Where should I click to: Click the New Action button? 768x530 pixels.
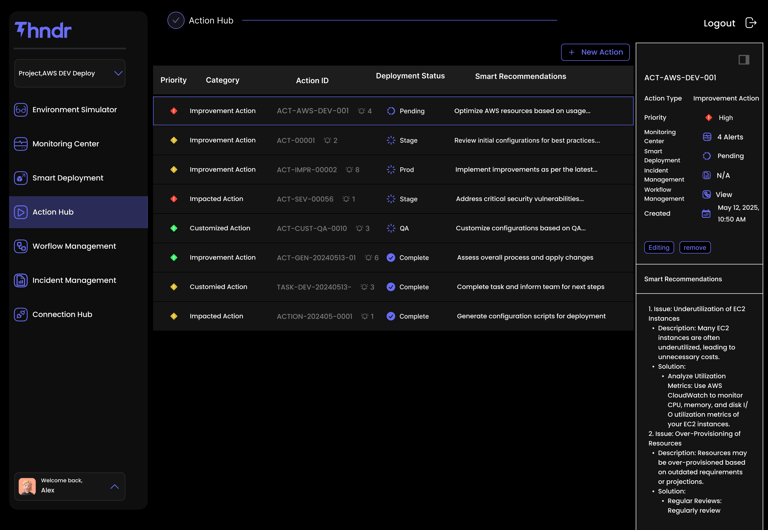coord(595,52)
